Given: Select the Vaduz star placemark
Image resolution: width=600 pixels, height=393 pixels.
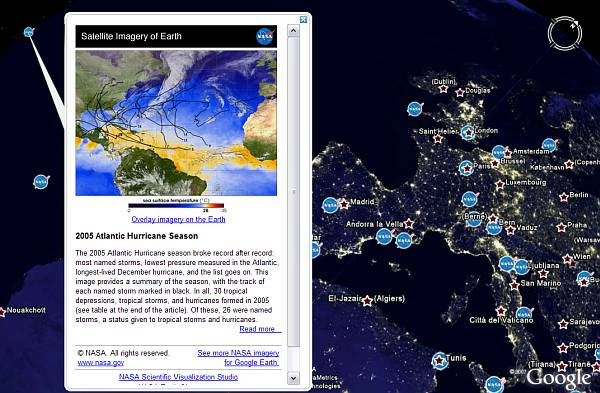Looking at the screenshot, I should click(x=510, y=230).
